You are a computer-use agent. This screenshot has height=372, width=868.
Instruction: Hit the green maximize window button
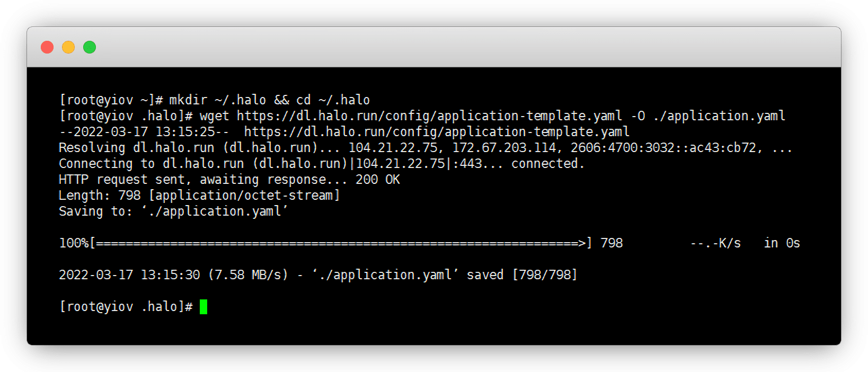coord(90,47)
